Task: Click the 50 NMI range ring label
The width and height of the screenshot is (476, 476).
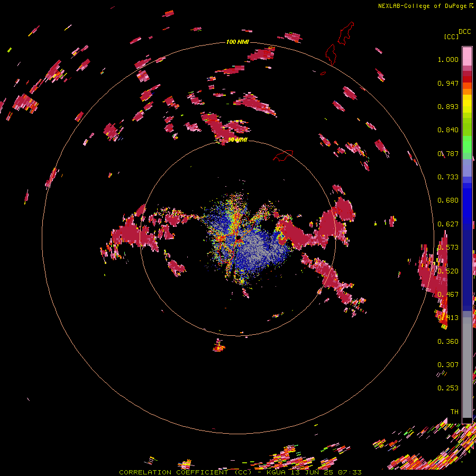Action: 237,140
